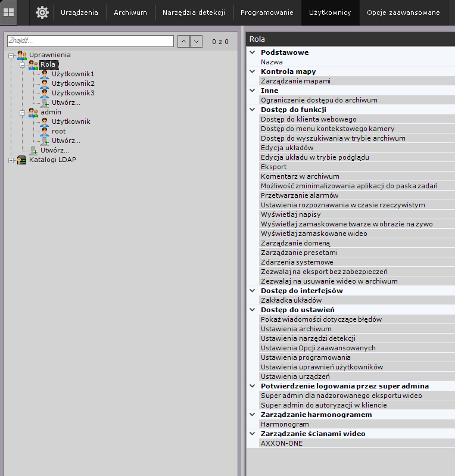Open the Archiwum tab
This screenshot has height=476, width=455.
[x=130, y=13]
